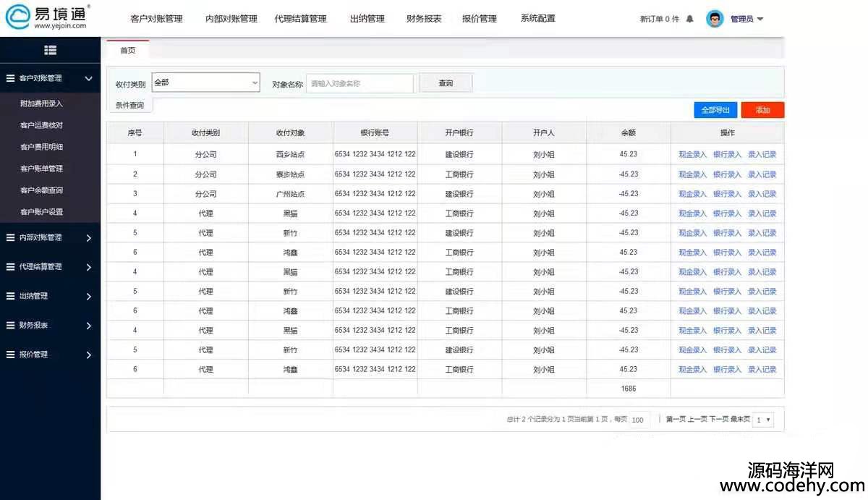Open the 收付类别 dropdown showing 全部
Viewport: 868px width, 500px height.
pos(205,82)
